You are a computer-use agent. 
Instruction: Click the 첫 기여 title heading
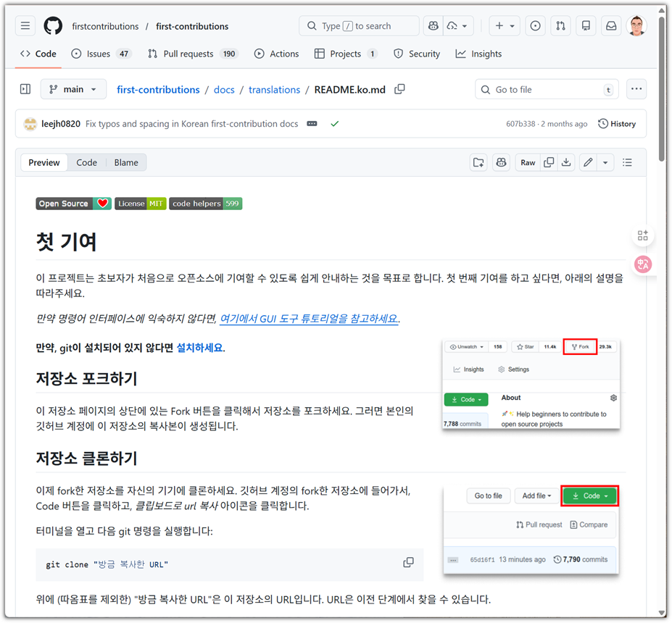coord(66,241)
